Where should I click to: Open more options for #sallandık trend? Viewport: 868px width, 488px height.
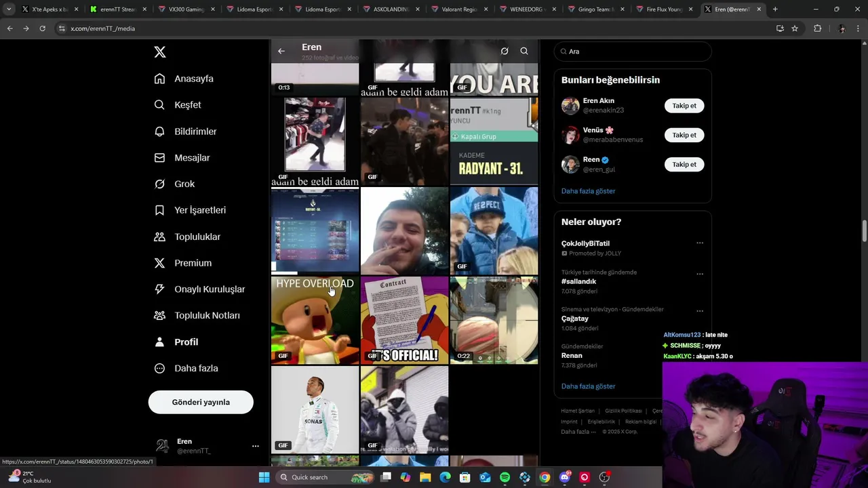(x=700, y=274)
